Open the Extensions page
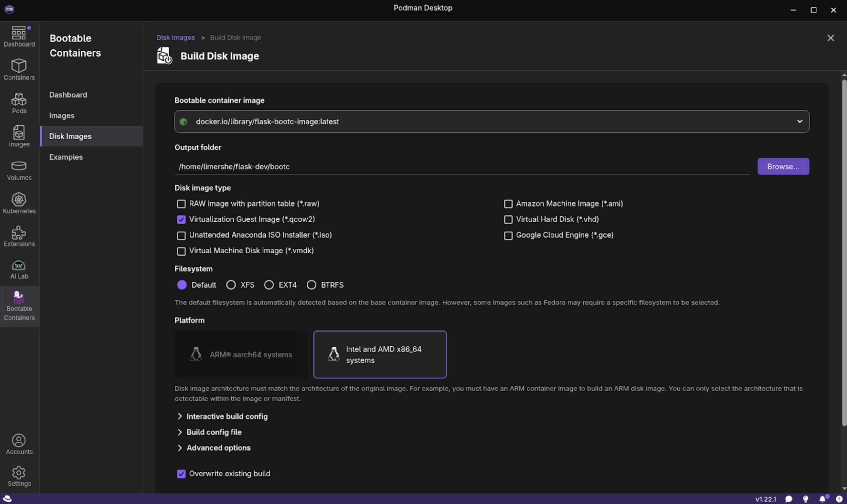The height and width of the screenshot is (504, 847). pyautogui.click(x=19, y=236)
